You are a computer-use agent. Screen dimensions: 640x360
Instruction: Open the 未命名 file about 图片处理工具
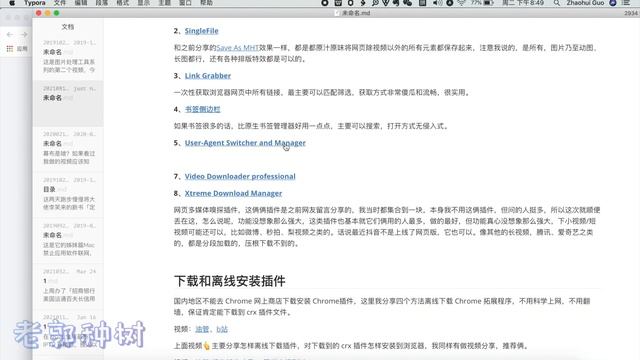pos(68,57)
